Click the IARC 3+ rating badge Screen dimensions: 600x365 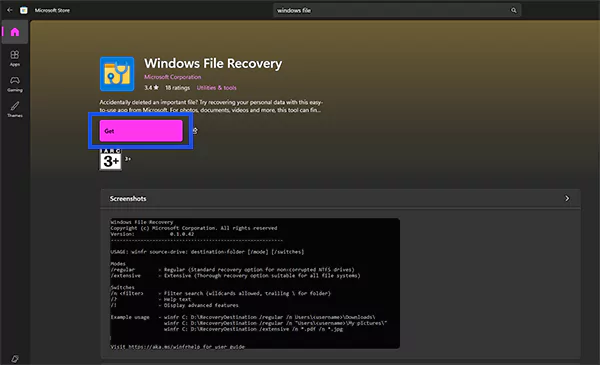click(111, 159)
